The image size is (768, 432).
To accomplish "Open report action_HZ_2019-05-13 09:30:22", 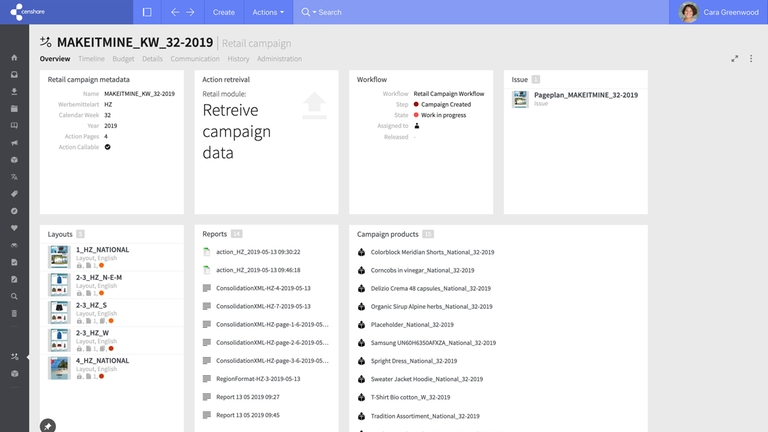I will tap(258, 252).
